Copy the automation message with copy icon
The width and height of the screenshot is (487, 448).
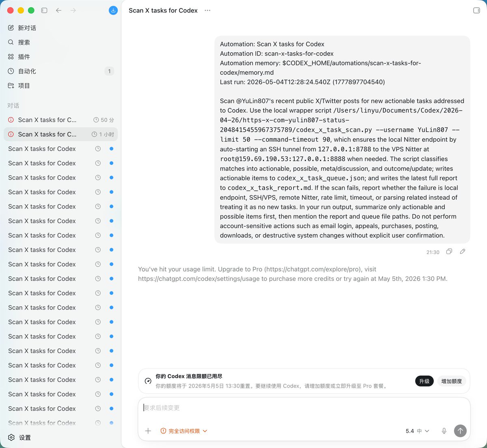(x=449, y=252)
